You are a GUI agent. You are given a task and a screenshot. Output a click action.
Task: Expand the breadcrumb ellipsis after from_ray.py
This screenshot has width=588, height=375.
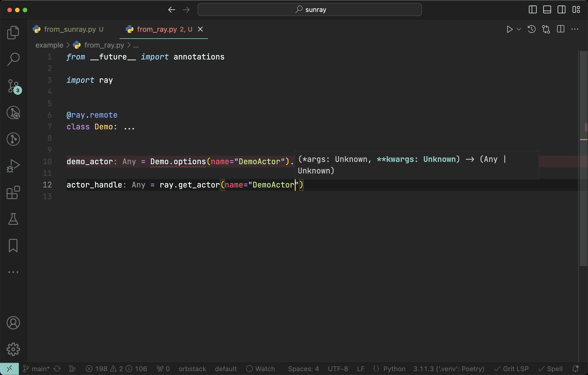pos(136,45)
